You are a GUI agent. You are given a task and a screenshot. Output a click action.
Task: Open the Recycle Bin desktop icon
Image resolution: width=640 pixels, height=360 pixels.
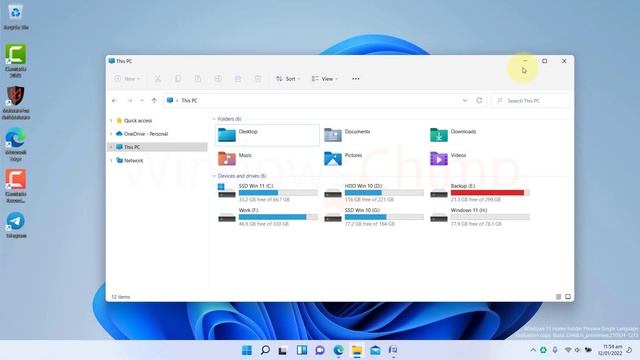pos(16,16)
